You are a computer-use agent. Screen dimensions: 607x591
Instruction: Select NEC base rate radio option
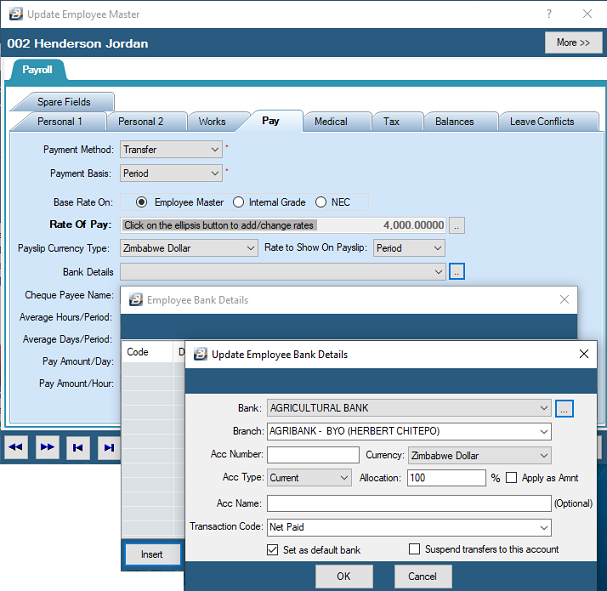(321, 202)
